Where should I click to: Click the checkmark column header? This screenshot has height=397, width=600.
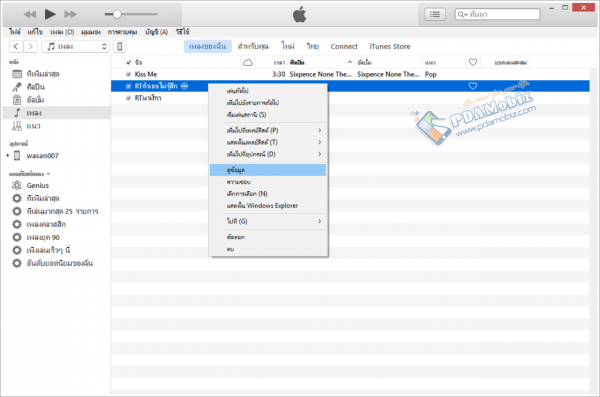click(x=129, y=62)
